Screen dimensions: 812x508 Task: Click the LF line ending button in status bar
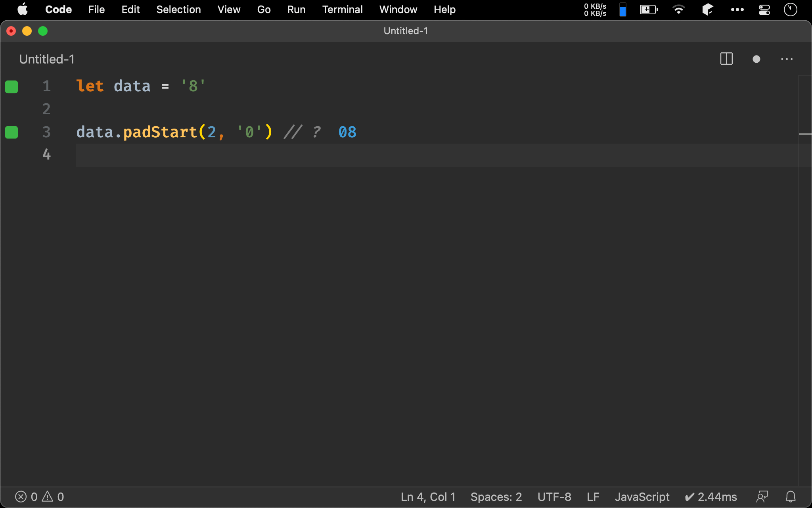click(594, 497)
